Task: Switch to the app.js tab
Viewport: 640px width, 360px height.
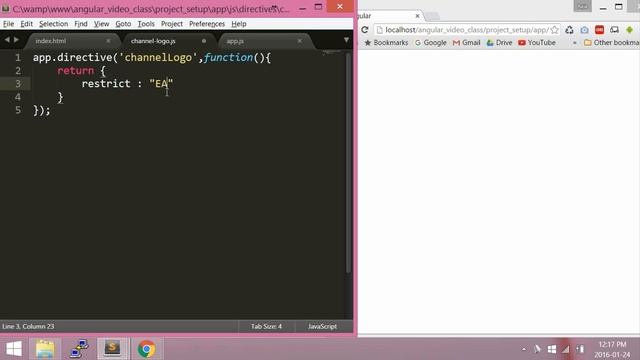Action: pyautogui.click(x=235, y=41)
